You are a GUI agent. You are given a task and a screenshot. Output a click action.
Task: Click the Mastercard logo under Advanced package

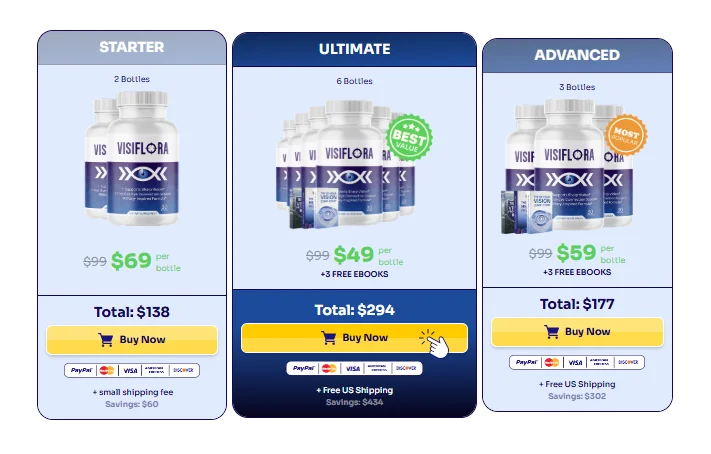pos(552,362)
